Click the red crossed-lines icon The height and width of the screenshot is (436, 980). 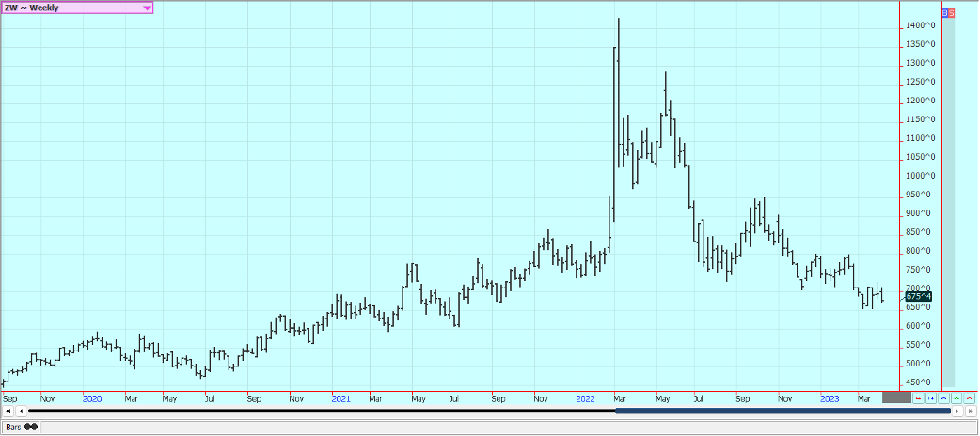click(970, 397)
